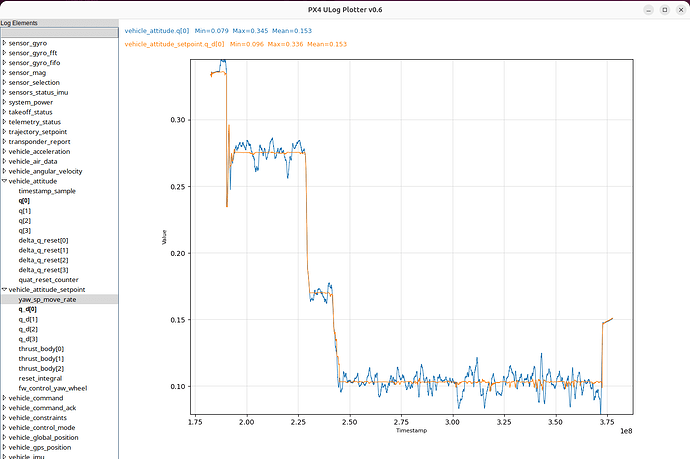Collapse the vehicle_attitude_setpoint topic arrow

tap(4, 289)
